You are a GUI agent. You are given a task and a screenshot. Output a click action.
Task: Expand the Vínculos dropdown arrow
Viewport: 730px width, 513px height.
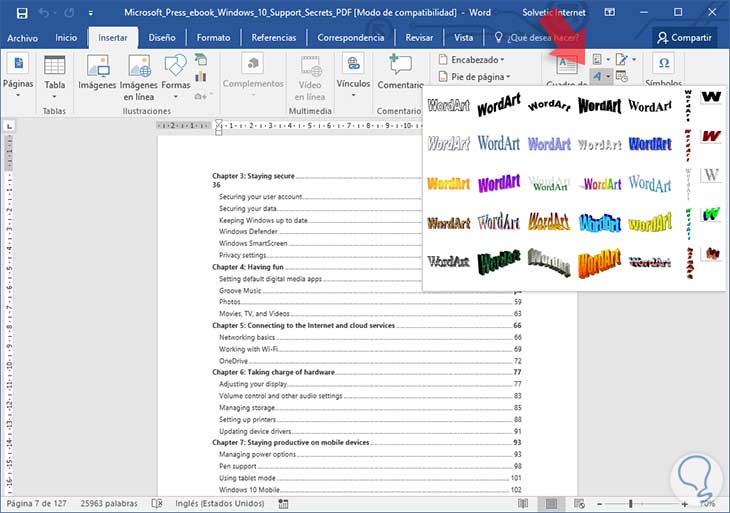coord(353,95)
